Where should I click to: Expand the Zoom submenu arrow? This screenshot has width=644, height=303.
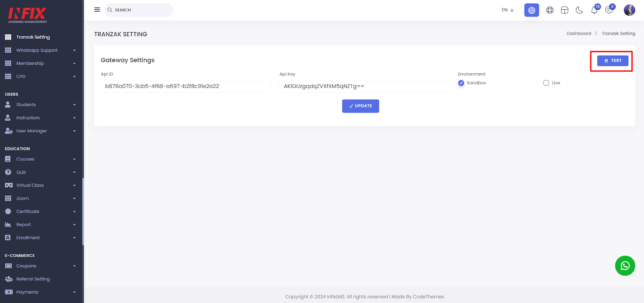(x=74, y=199)
